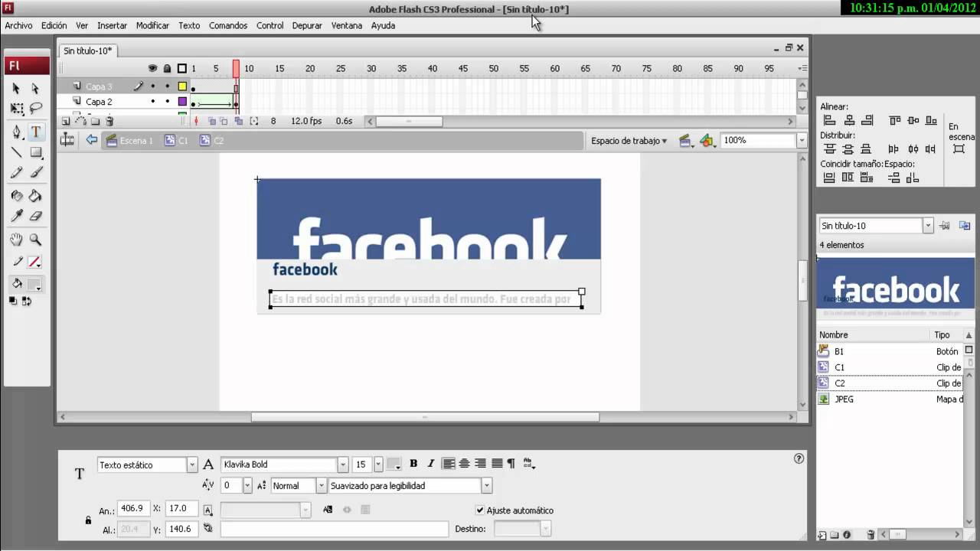This screenshot has height=551, width=980.
Task: Choose the Free Transform tool
Action: click(16, 109)
